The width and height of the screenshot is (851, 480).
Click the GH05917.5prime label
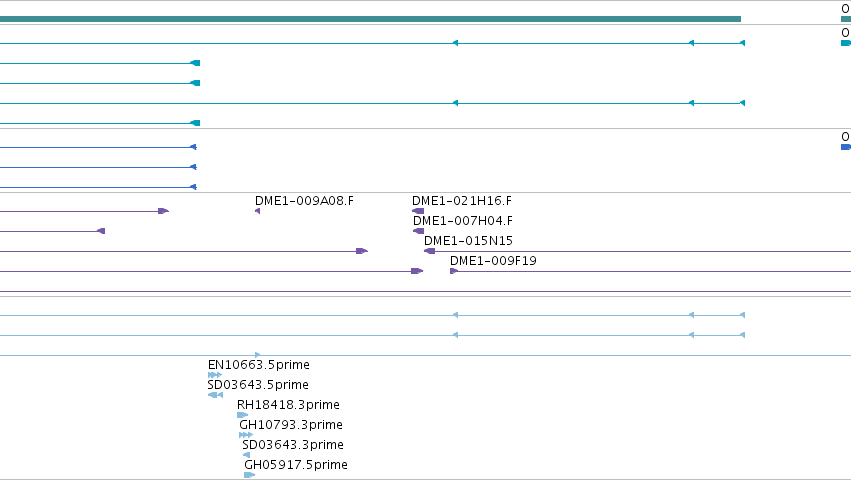pos(296,465)
